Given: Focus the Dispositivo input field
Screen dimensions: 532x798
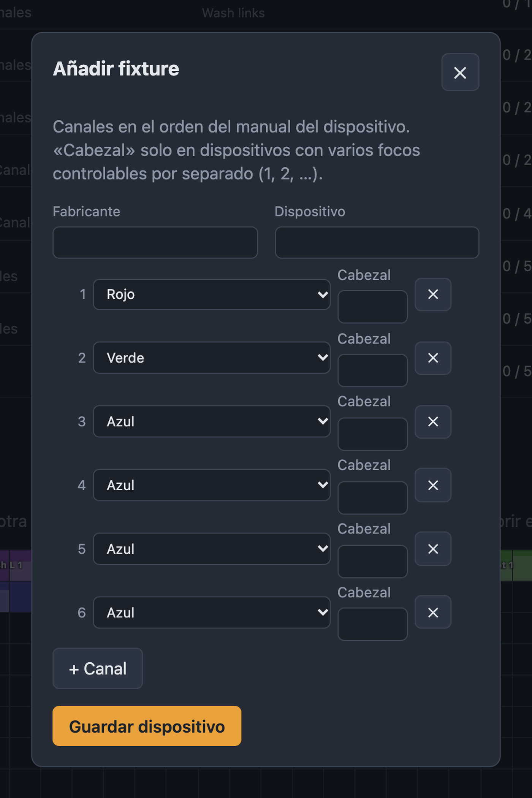Looking at the screenshot, I should [x=377, y=242].
